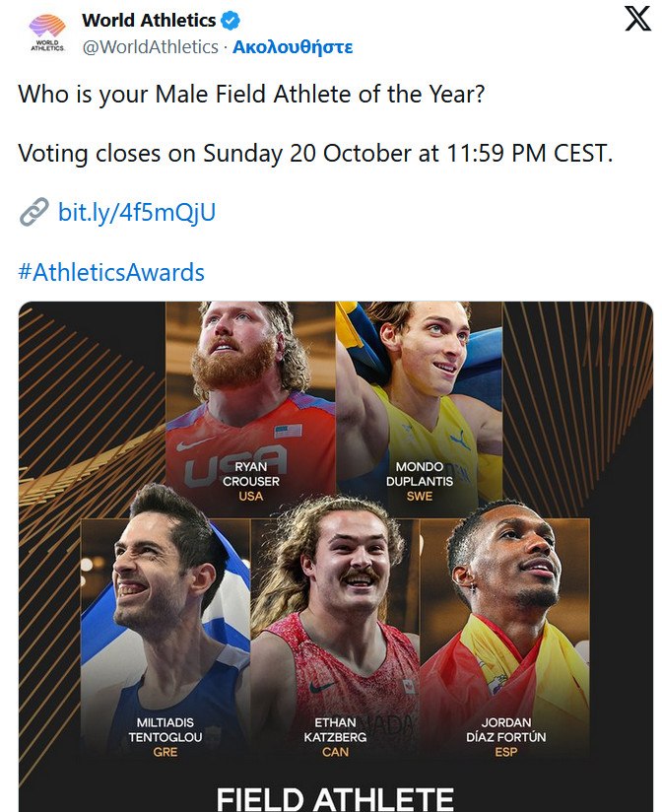Viewport: 662px width, 812px height.
Task: Click Ryan Crouser's photo
Action: (x=250, y=384)
